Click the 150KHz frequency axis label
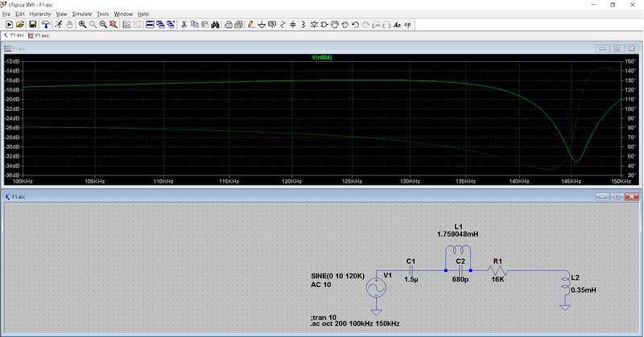Screen dimensions: 644x337 pyautogui.click(x=621, y=181)
